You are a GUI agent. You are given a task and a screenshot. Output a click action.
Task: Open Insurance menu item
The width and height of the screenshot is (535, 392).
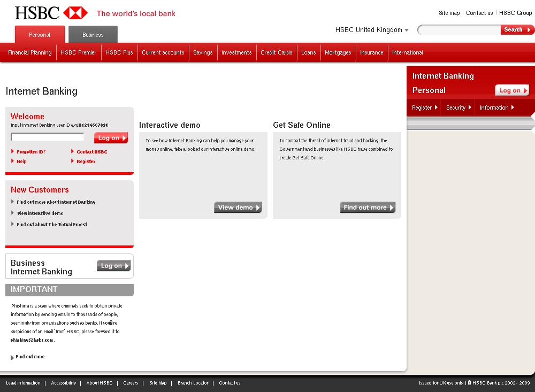click(372, 52)
